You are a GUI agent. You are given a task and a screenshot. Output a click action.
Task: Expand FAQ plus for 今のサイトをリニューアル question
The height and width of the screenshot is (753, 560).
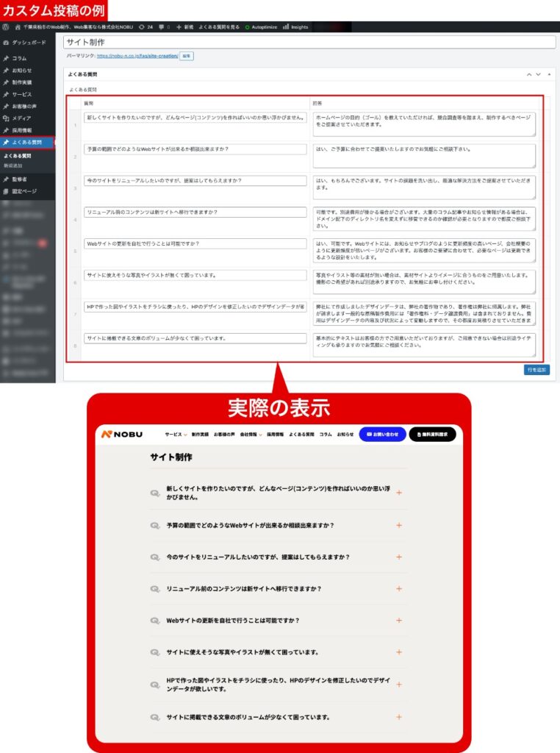(399, 557)
